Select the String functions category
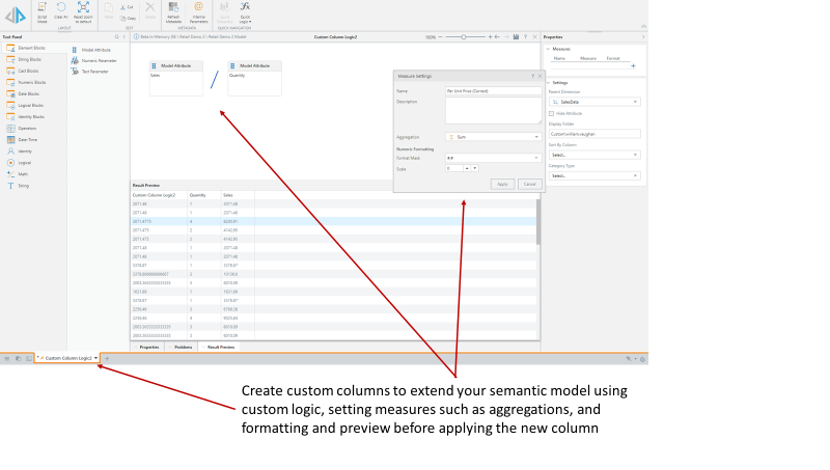Image resolution: width=830 pixels, height=470 pixels. click(x=33, y=186)
